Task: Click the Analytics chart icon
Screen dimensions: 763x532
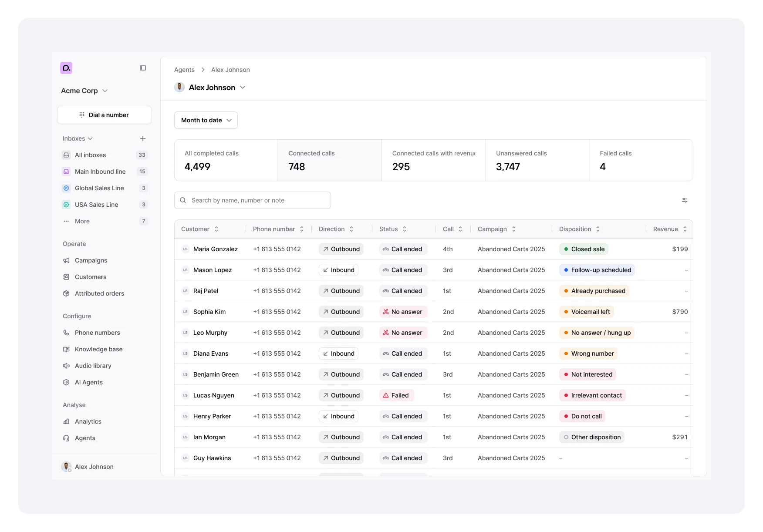Action: click(x=66, y=421)
